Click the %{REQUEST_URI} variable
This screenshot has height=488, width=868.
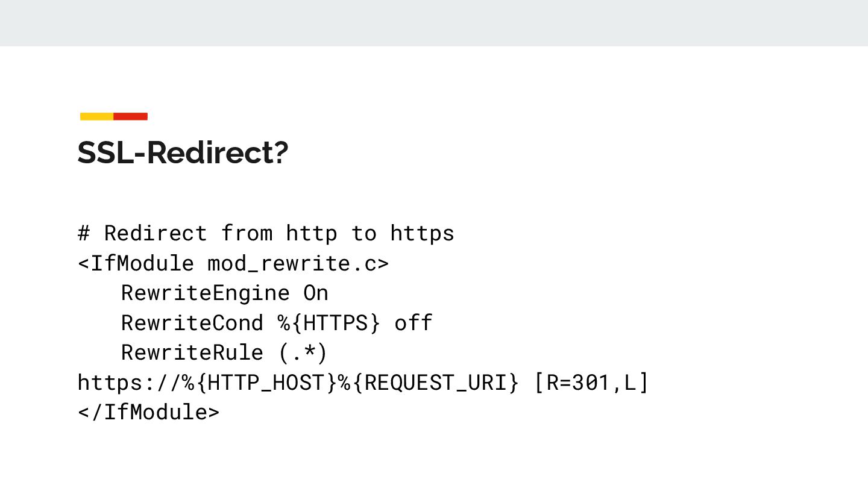[429, 383]
